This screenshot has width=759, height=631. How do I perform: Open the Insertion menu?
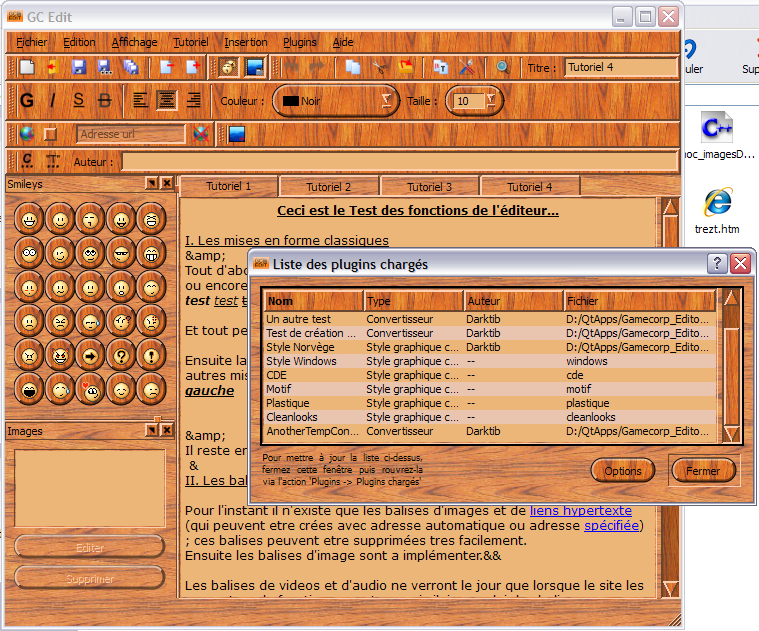click(245, 42)
